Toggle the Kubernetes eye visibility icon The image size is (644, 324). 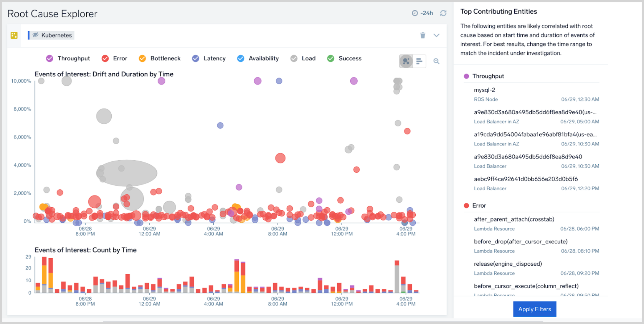(36, 35)
